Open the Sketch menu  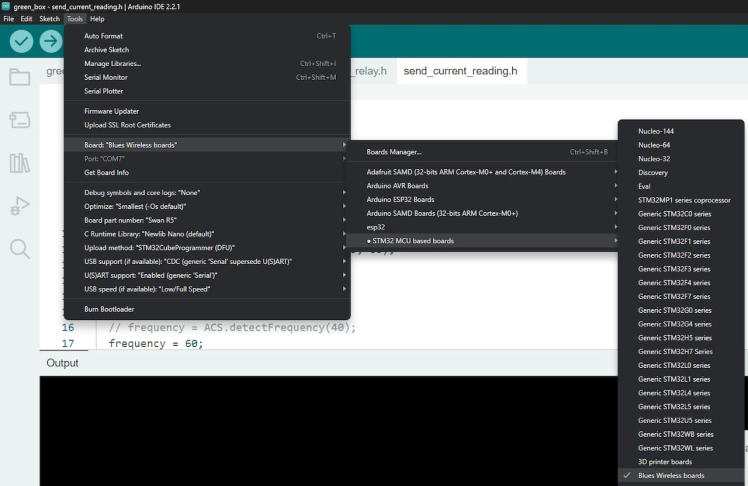tap(49, 19)
